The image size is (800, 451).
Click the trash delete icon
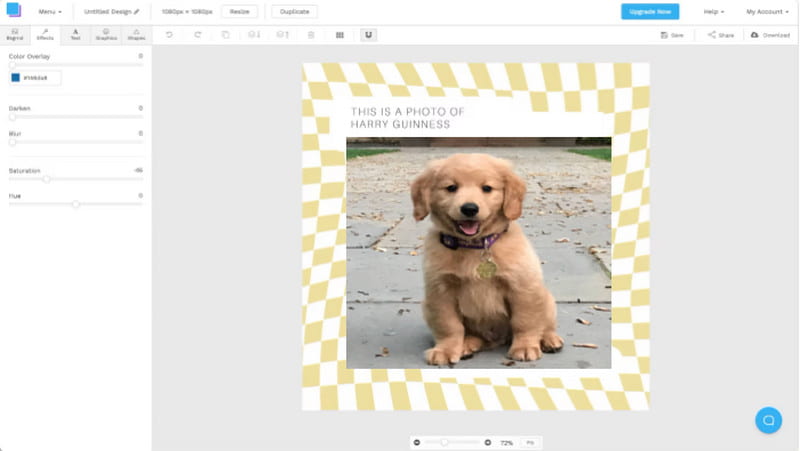click(311, 35)
